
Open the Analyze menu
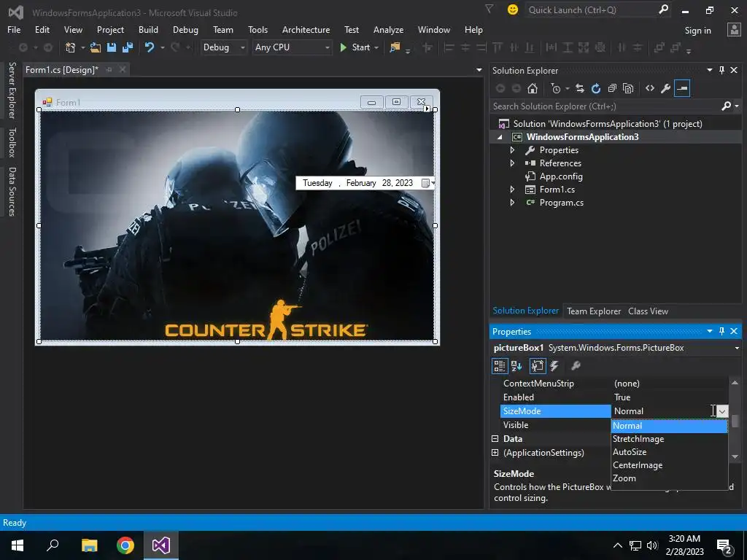click(x=388, y=29)
